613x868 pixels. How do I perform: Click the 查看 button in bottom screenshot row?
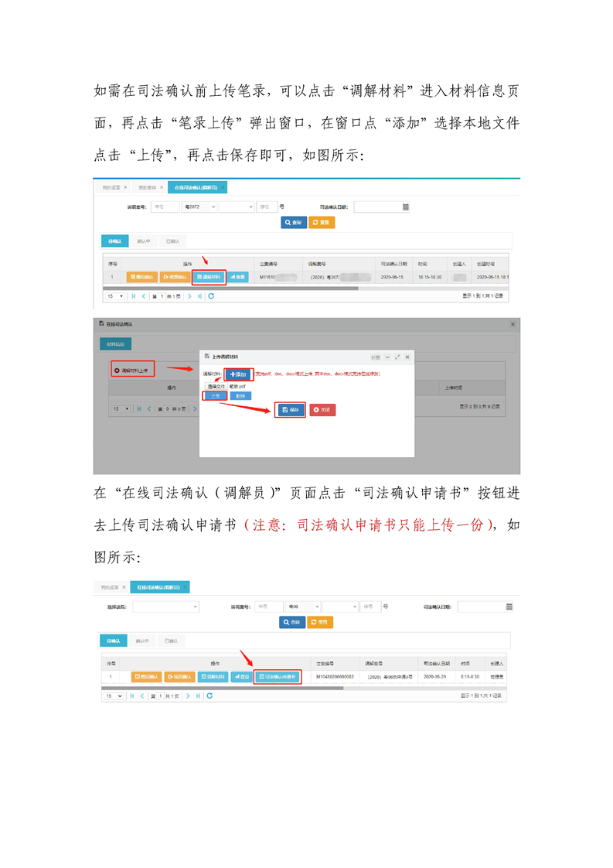(241, 676)
